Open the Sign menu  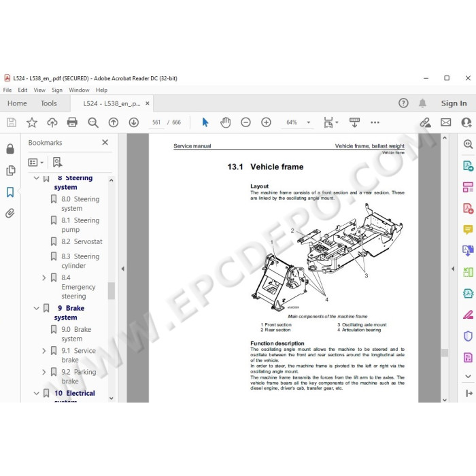coord(56,90)
